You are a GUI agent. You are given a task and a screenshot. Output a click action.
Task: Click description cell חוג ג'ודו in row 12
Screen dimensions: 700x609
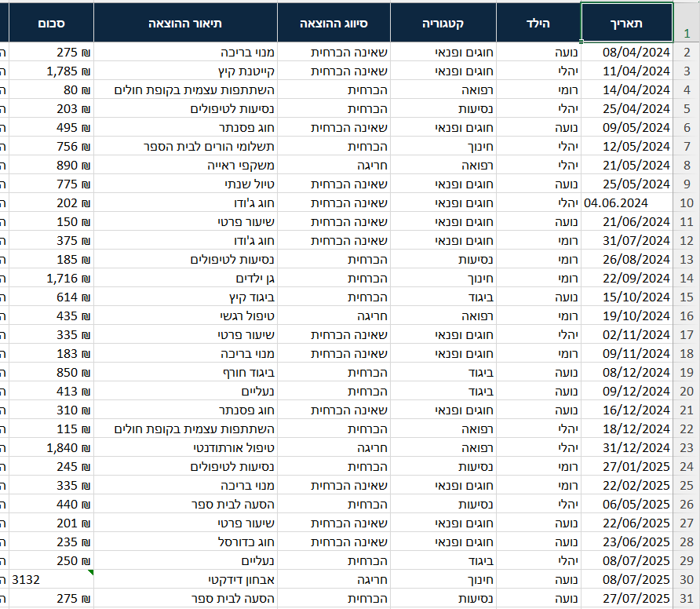[185, 241]
